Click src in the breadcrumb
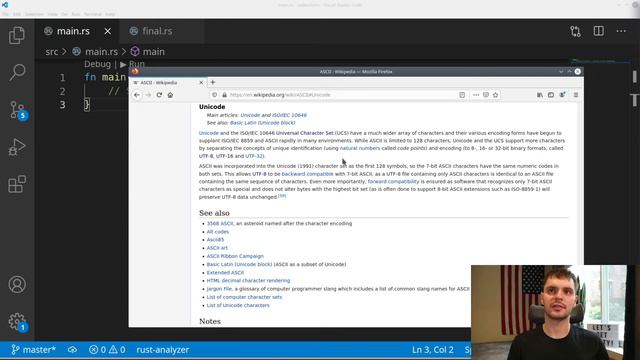640x360 pixels. point(52,52)
